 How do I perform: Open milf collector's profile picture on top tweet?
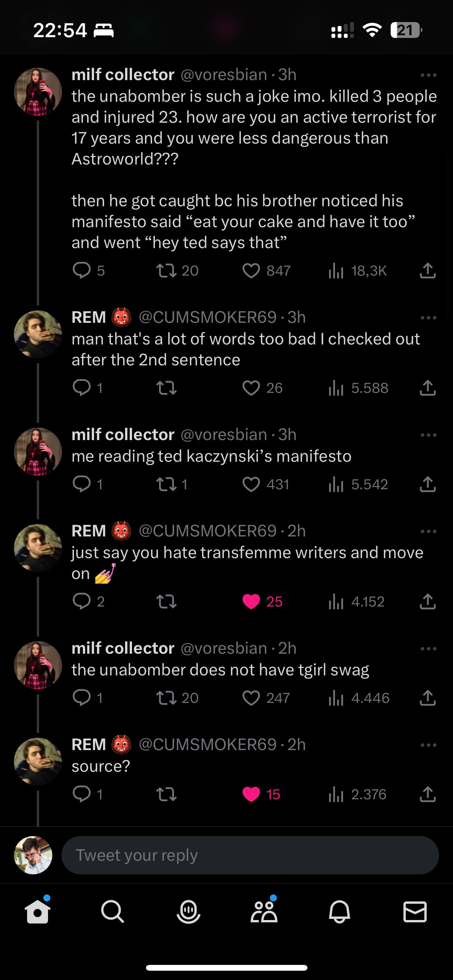[x=38, y=92]
